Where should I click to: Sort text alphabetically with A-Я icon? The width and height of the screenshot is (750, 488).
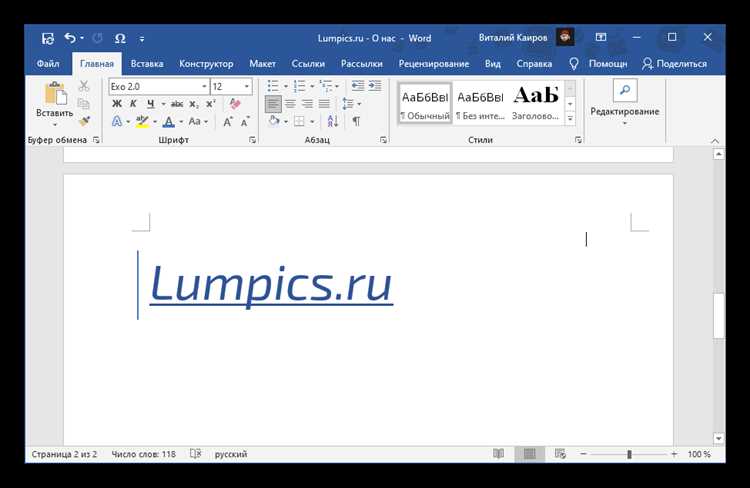[332, 122]
